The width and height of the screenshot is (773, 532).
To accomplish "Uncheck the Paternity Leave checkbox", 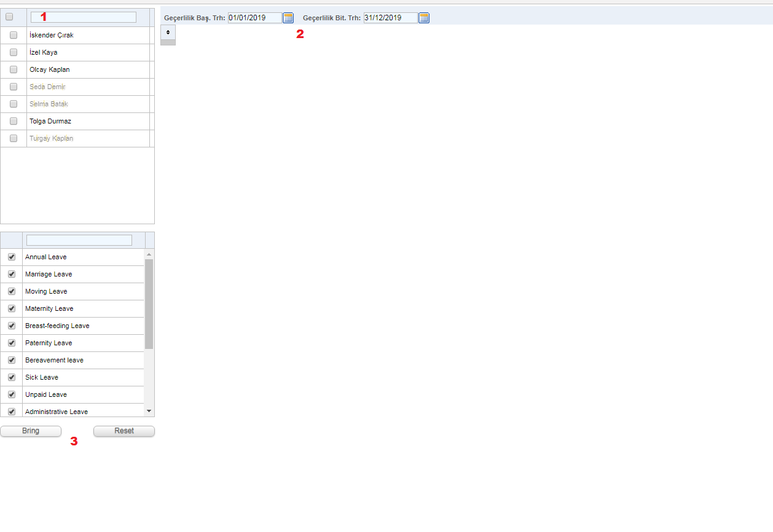I will pyautogui.click(x=11, y=343).
